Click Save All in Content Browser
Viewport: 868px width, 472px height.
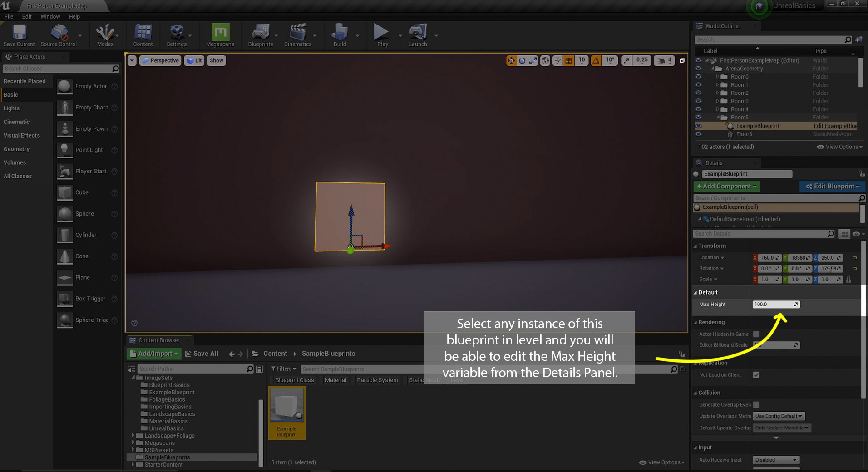tap(202, 354)
